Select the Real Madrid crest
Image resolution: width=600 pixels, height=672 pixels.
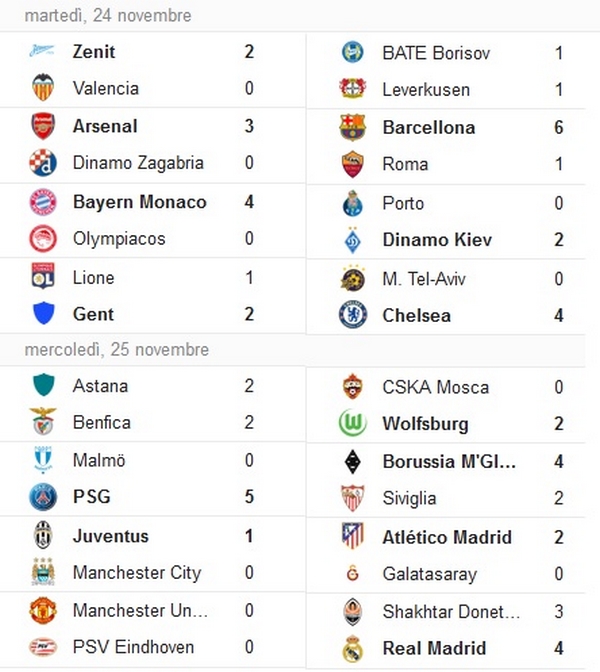coord(352,648)
